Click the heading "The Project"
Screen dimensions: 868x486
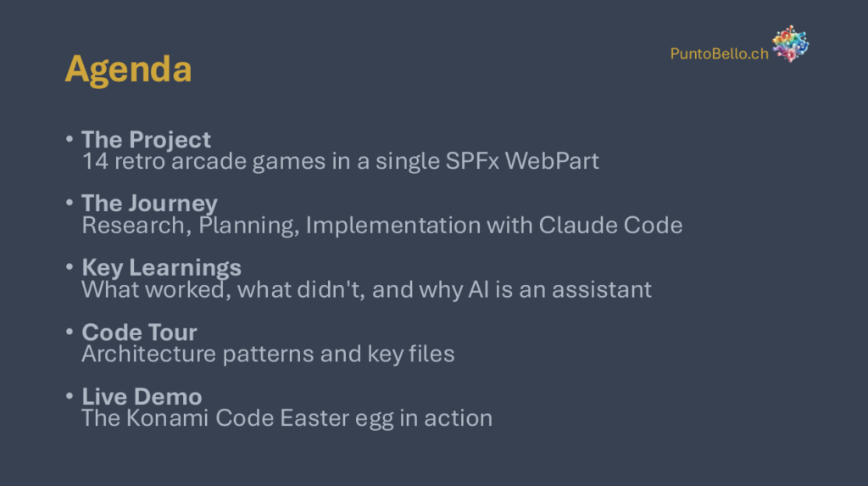click(146, 139)
